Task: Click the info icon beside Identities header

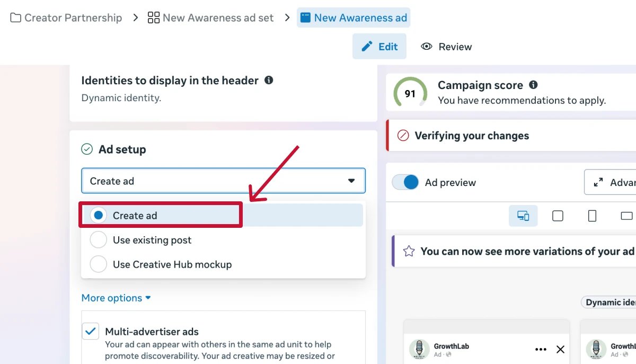Action: pyautogui.click(x=269, y=81)
